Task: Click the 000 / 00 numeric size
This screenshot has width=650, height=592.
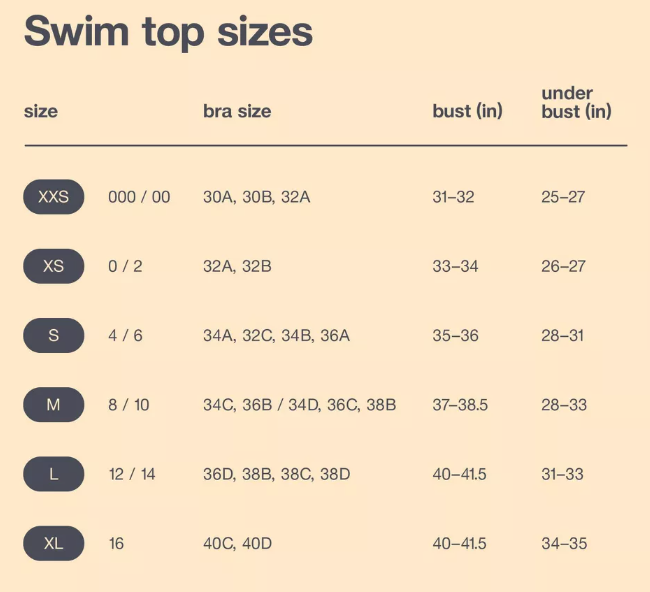Action: pyautogui.click(x=139, y=197)
